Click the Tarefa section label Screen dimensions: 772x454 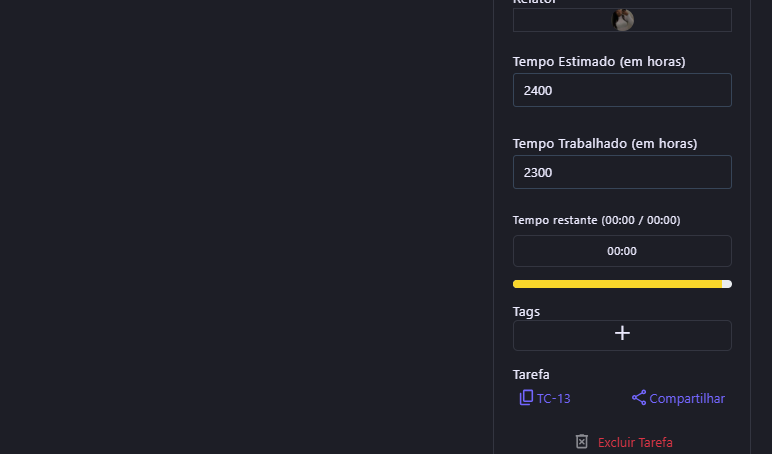(x=531, y=375)
